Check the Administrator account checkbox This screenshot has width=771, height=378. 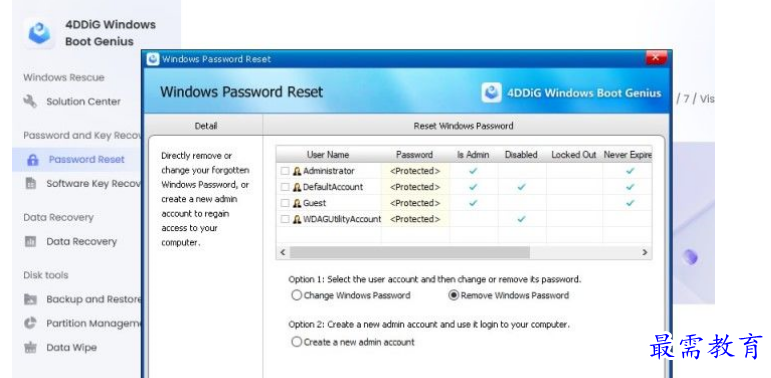pos(285,171)
